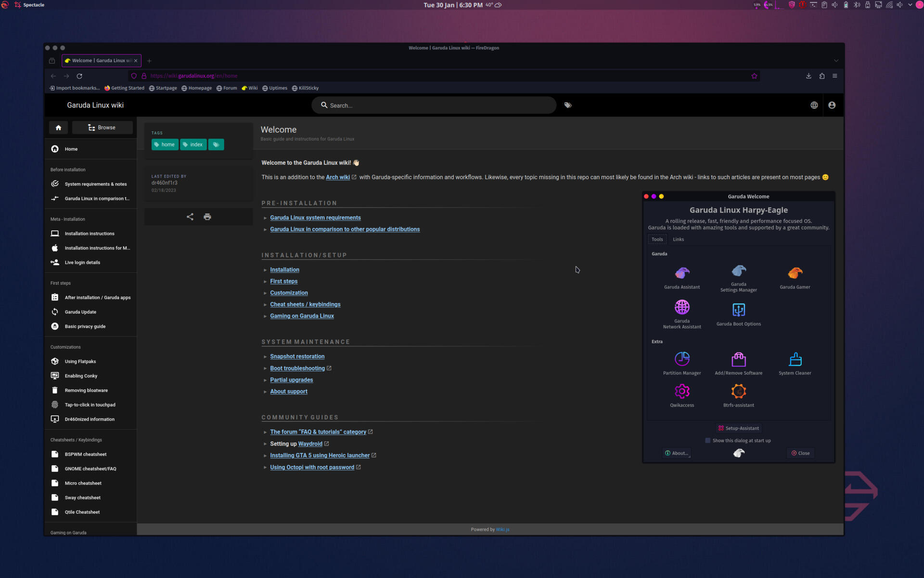Click the home tag button

click(x=165, y=144)
